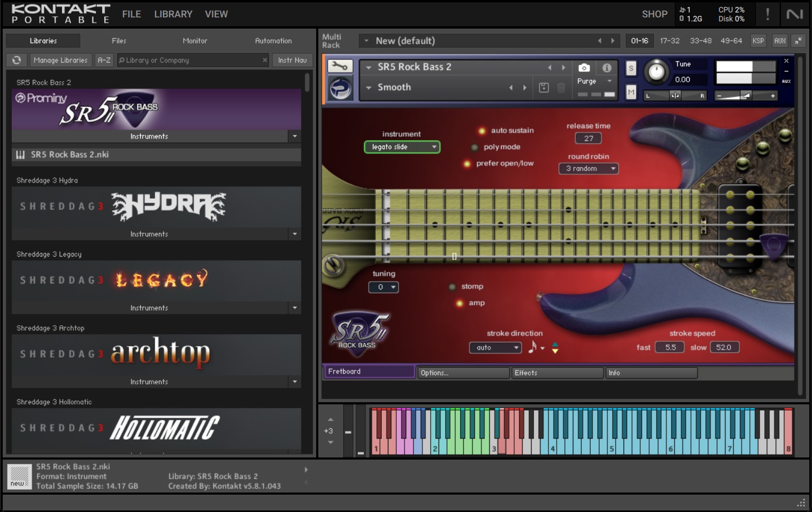Next multi preset arrow in Multi Rack
The height and width of the screenshot is (512, 812).
[x=613, y=41]
